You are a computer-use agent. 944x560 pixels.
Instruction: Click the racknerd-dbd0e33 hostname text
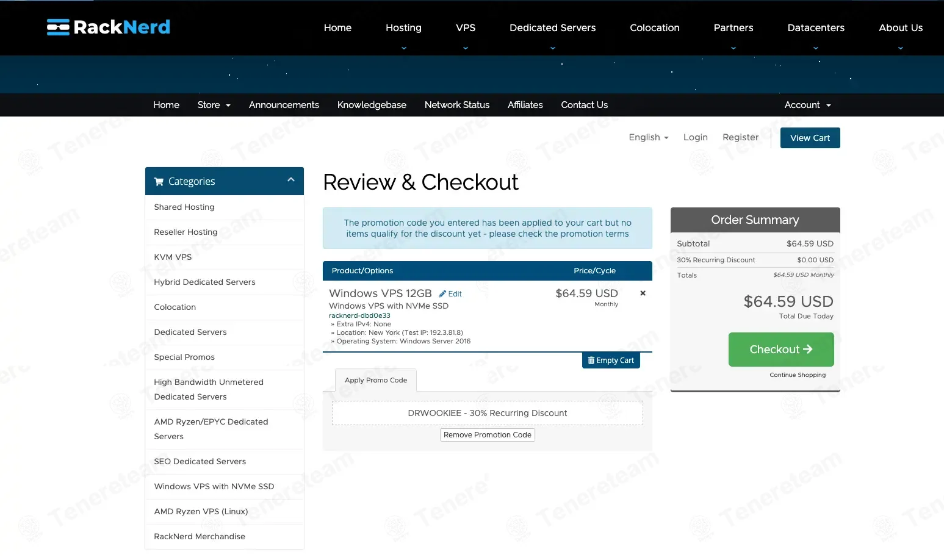(x=359, y=316)
